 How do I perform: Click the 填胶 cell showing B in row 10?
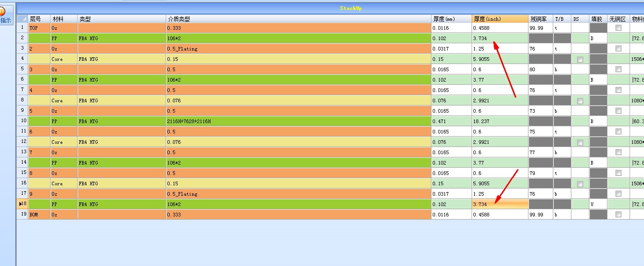click(x=598, y=121)
